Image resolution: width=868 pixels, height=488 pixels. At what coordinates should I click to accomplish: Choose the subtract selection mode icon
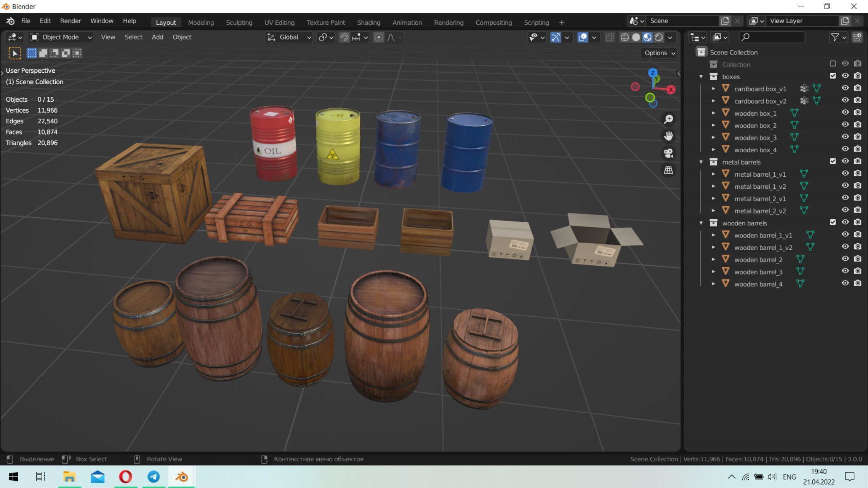coord(54,53)
